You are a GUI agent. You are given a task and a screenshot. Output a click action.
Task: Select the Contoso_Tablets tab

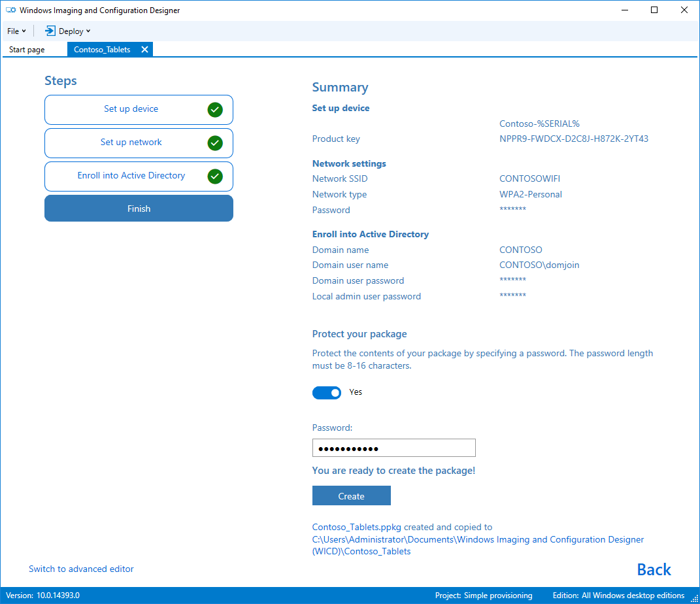point(102,50)
